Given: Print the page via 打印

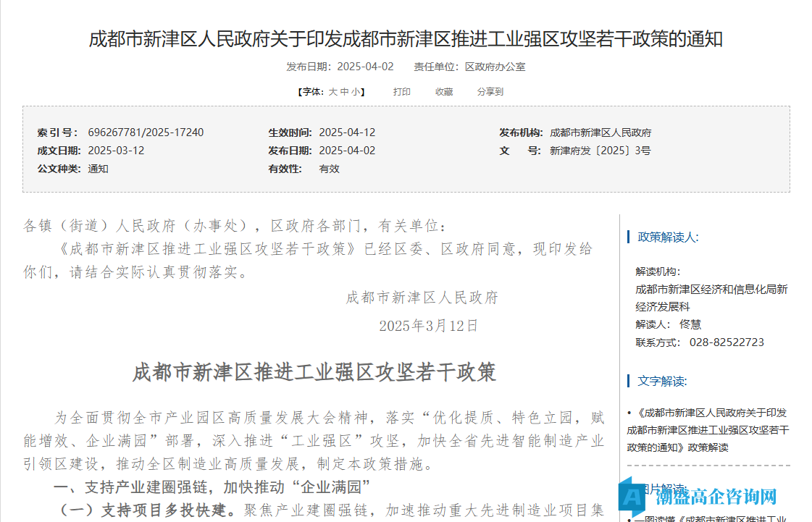Looking at the screenshot, I should pos(401,92).
